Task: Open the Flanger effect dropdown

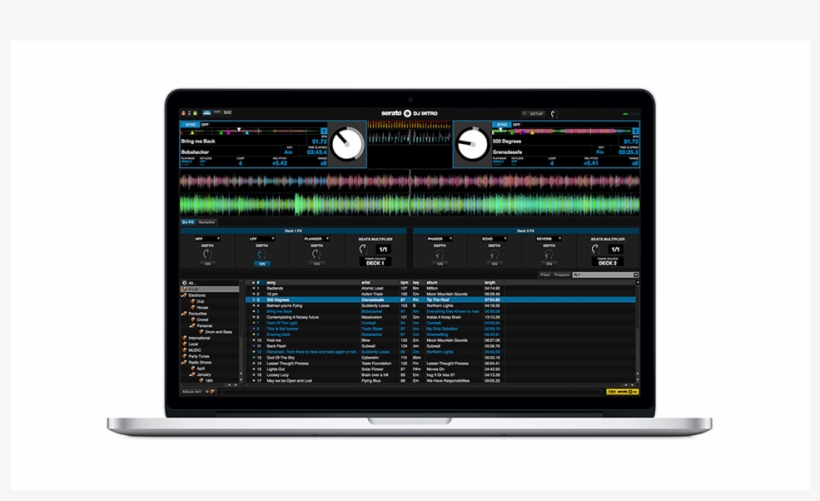Action: click(x=316, y=239)
